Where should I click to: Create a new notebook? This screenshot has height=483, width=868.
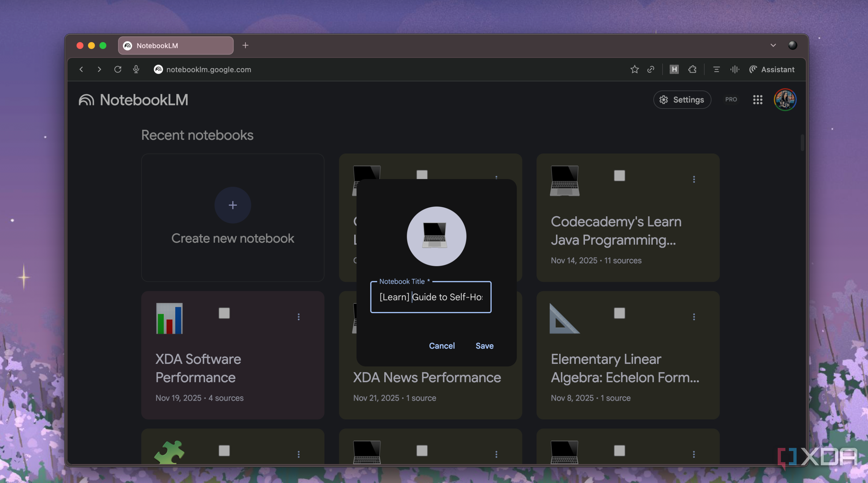(x=232, y=217)
